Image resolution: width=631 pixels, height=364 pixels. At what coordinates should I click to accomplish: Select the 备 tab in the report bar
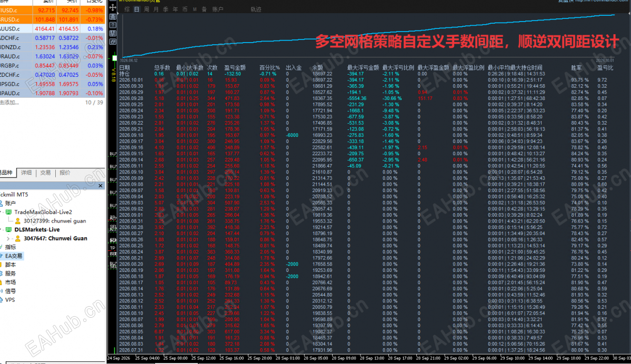(204, 9)
